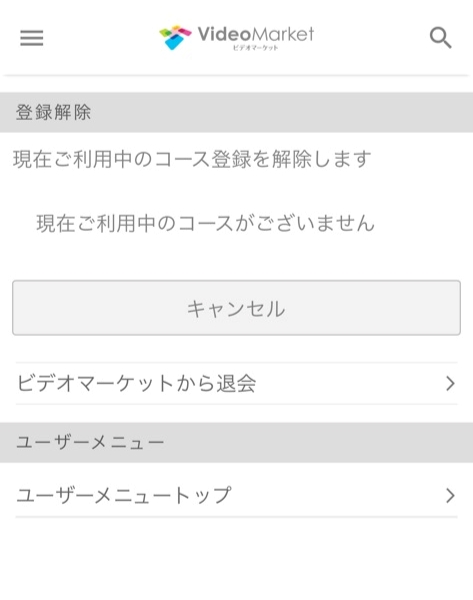This screenshot has height=600, width=473.
Task: Click text 現在ご利用中のコース登録を解除します
Action: pos(192,159)
